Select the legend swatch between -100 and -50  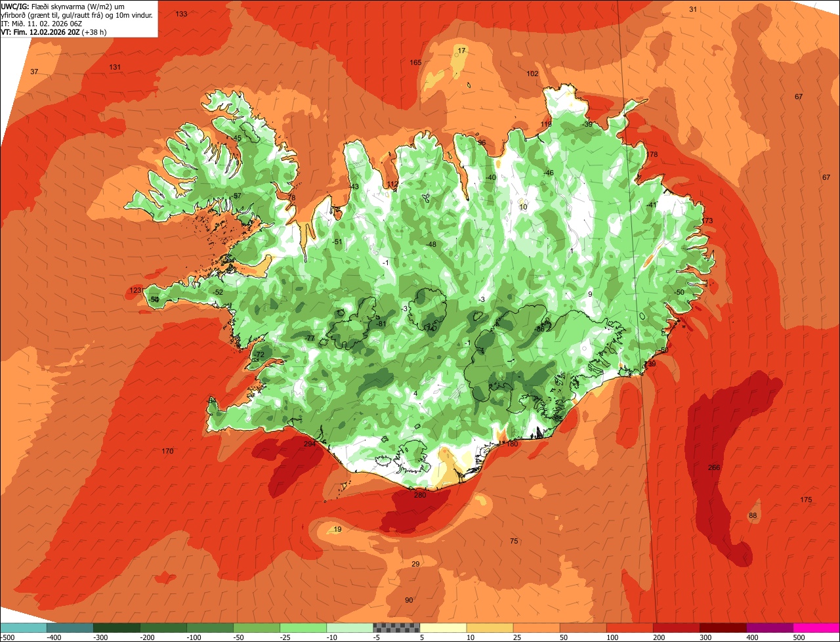tap(210, 628)
